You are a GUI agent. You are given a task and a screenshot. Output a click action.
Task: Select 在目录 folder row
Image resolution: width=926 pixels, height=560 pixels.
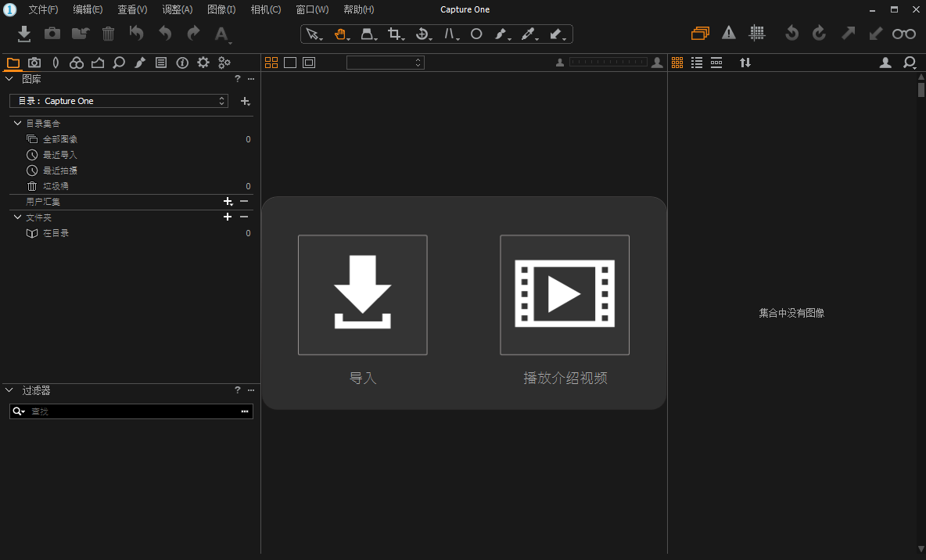point(133,233)
